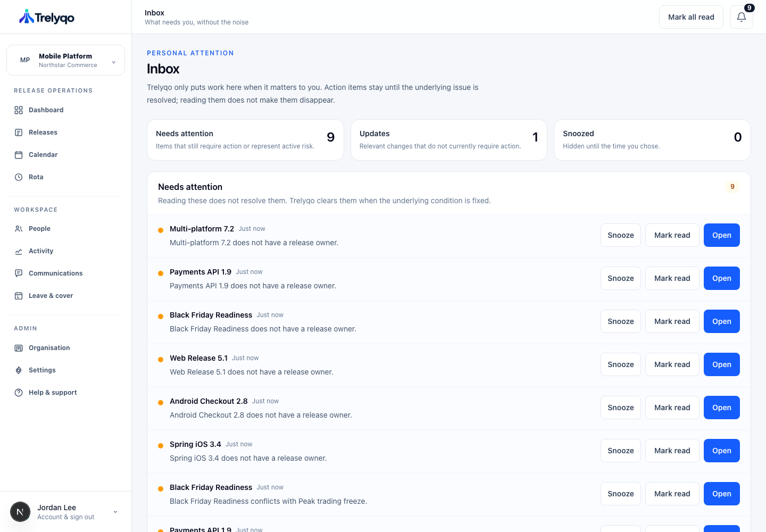The height and width of the screenshot is (532, 766).
Task: Open the Payments API 1.9 owner item
Action: (x=722, y=278)
